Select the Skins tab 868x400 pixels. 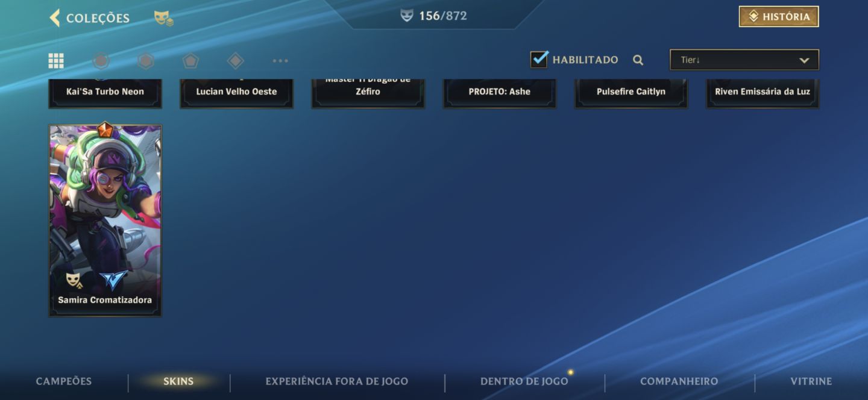pos(178,381)
